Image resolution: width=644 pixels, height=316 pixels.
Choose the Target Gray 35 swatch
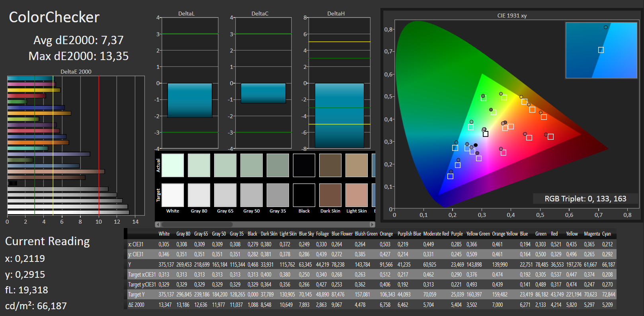coord(278,195)
